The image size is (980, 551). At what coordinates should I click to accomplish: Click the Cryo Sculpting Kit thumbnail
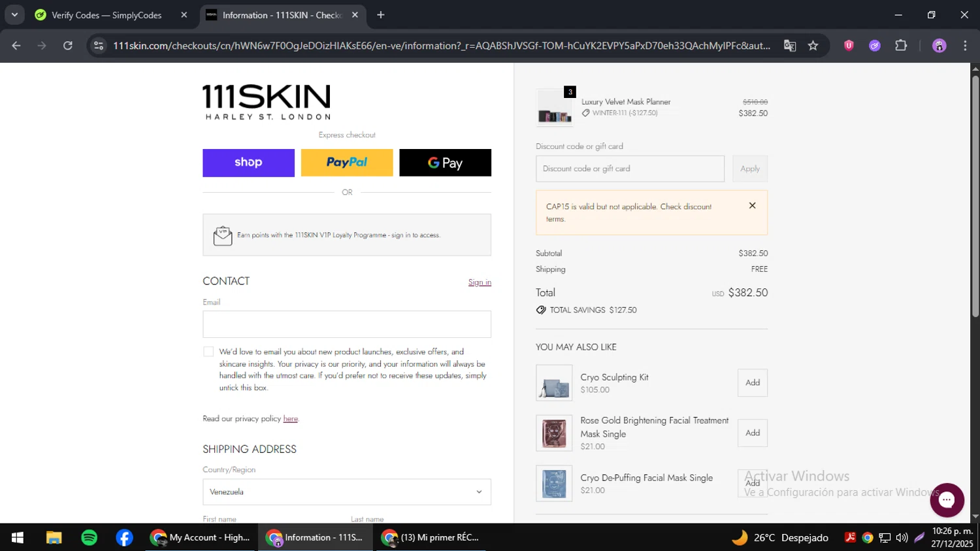click(x=554, y=382)
